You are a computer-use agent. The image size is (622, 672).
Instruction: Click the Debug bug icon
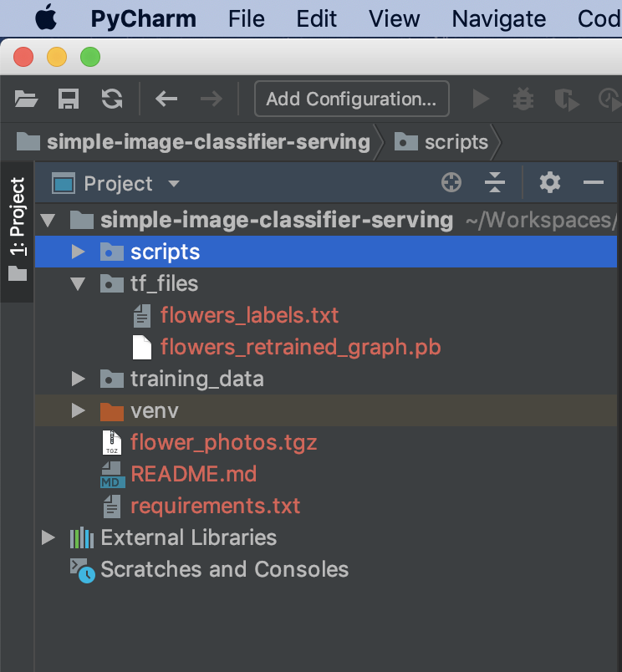coord(524,99)
